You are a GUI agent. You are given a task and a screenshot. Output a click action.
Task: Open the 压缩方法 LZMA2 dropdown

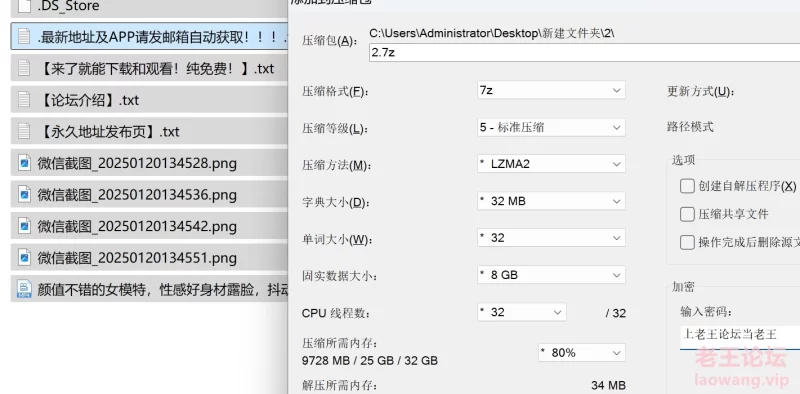tap(551, 164)
